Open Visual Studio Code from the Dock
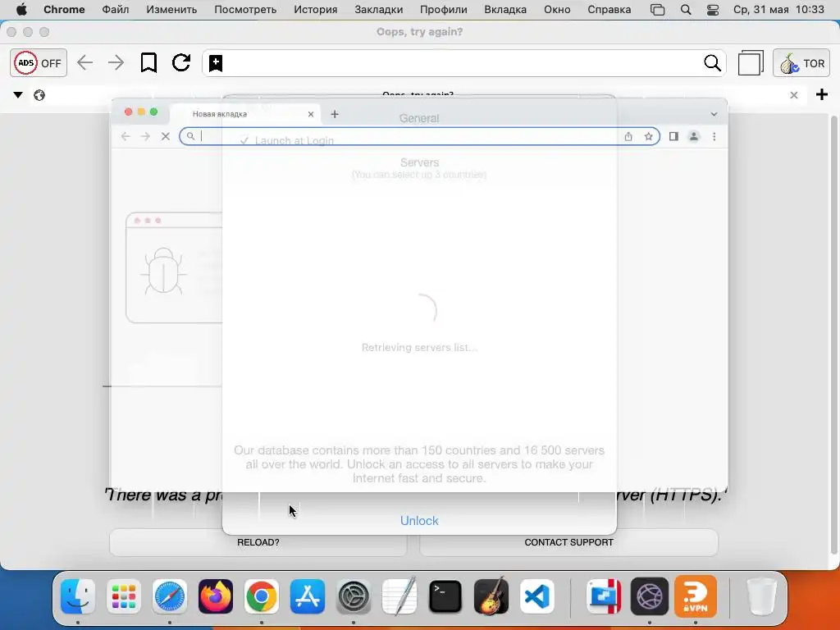This screenshot has width=840, height=630. (x=536, y=596)
